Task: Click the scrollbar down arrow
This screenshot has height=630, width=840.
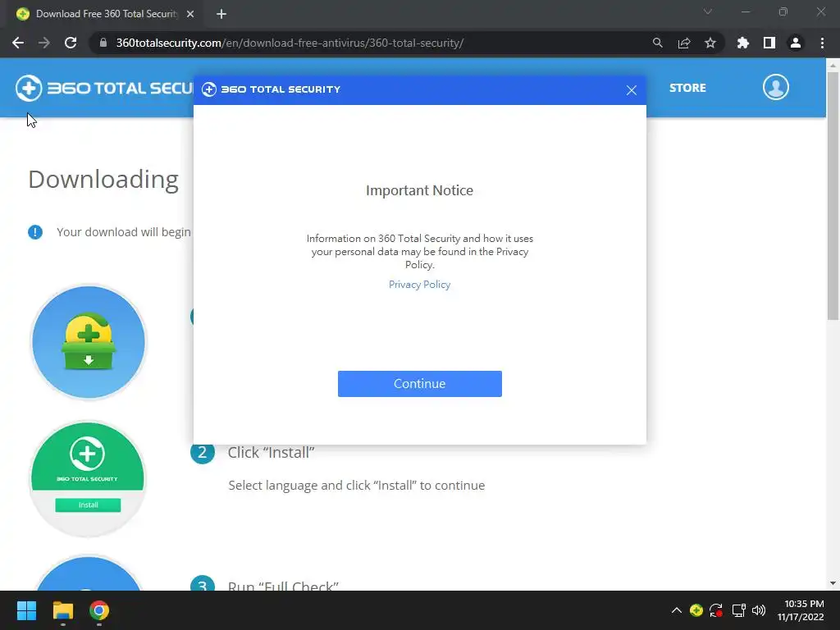Action: pyautogui.click(x=833, y=583)
